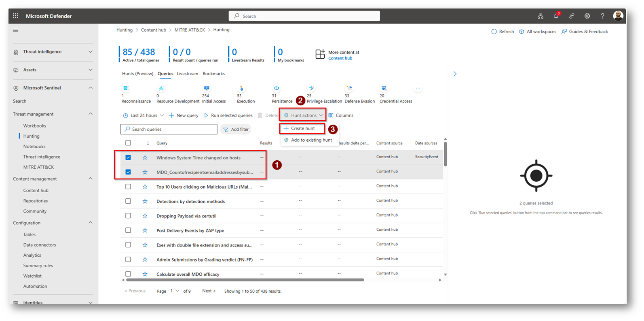Click the help question mark icon
Screen dimensions: 644x321
602,16
